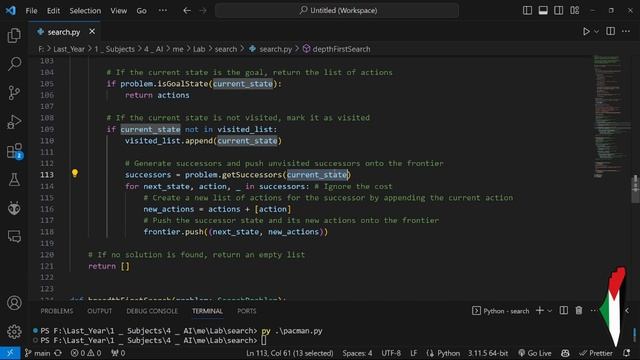The width and height of the screenshot is (640, 360).
Task: Start Go Live server
Action: point(535,353)
